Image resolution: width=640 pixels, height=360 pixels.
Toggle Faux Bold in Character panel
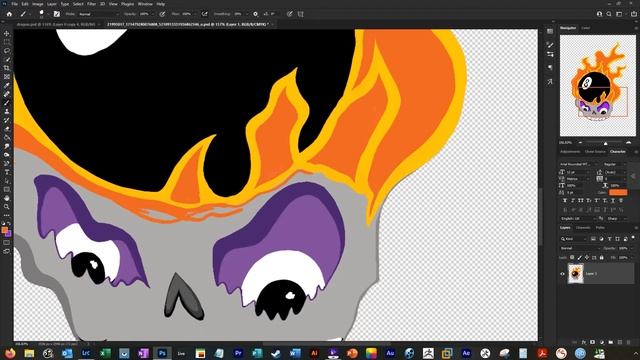click(565, 200)
